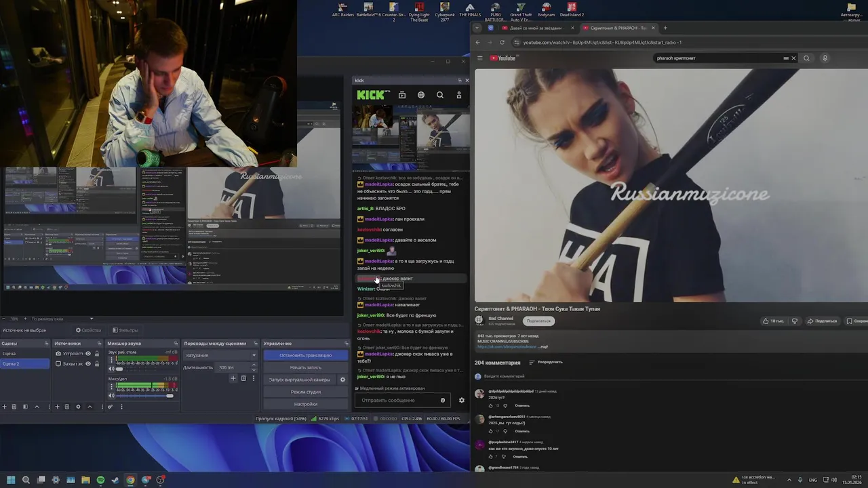Increase Длительность spinner up arrow
Viewport: 868px width, 488px height.
tap(254, 365)
